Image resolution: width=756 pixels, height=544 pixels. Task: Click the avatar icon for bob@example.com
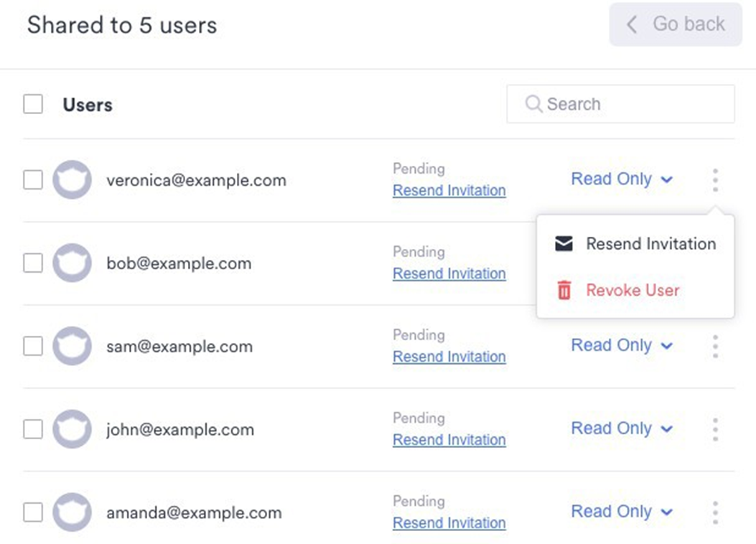tap(72, 263)
